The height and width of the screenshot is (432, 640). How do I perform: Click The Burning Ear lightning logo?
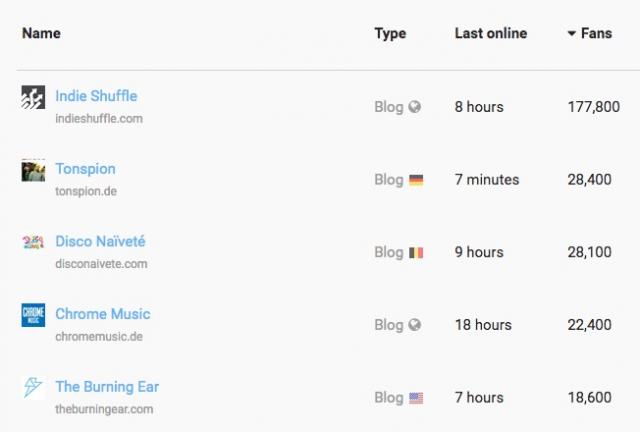tap(33, 387)
